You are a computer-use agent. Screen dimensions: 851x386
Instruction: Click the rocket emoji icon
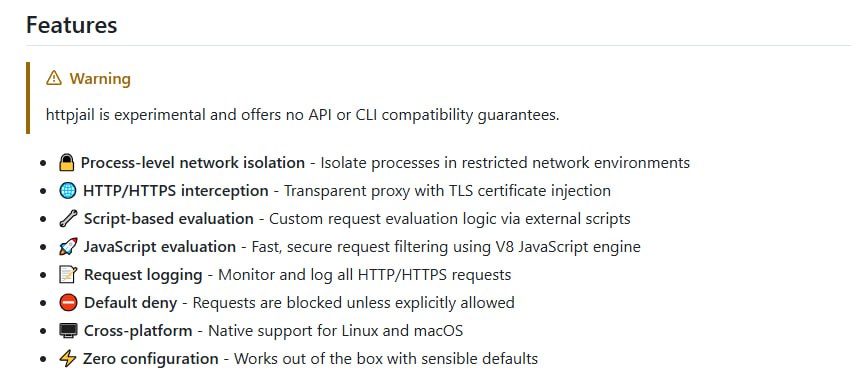click(68, 246)
